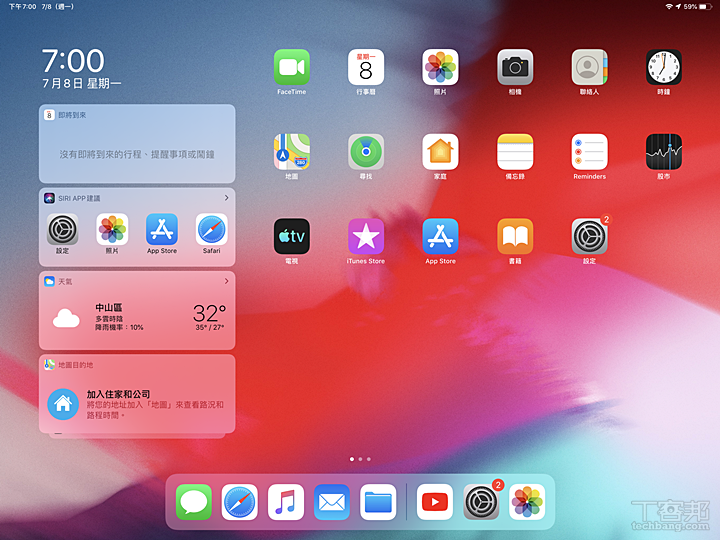This screenshot has height=540, width=720.
Task: Launch Safari from the dock
Action: point(240,502)
